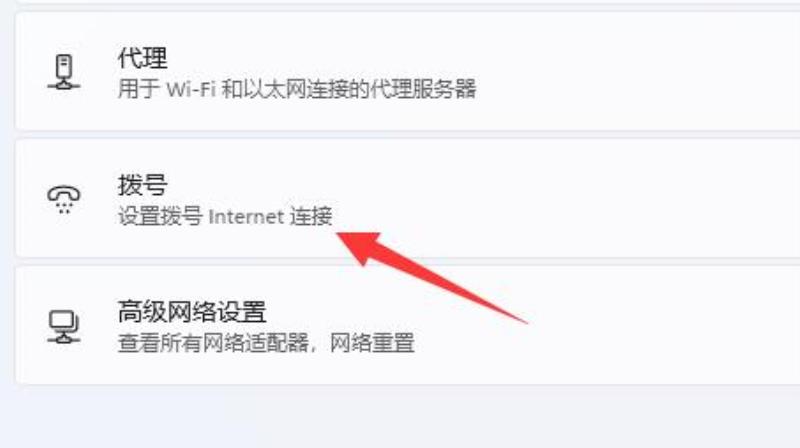Click the description 查看所有网络适配器，网络重置
800x448 pixels.
coord(266,343)
